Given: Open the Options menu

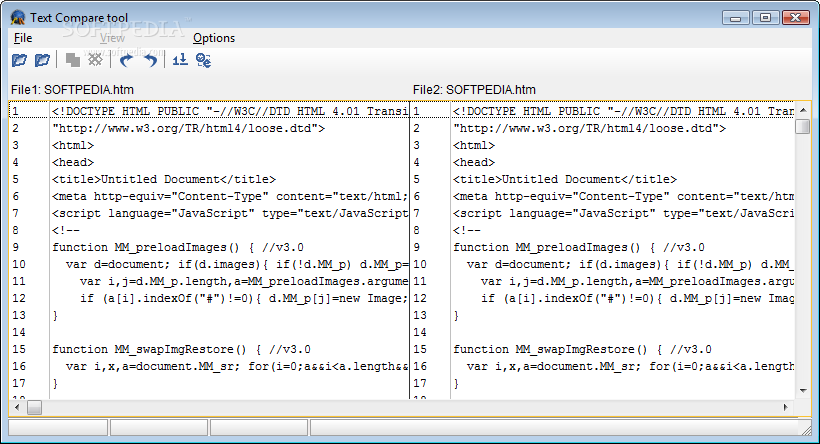Looking at the screenshot, I should (x=214, y=38).
